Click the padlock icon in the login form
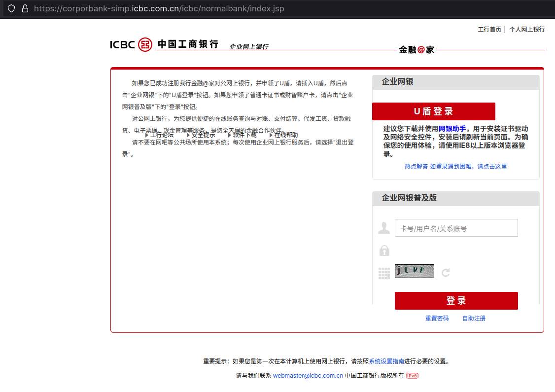The width and height of the screenshot is (555, 392). pos(383,250)
